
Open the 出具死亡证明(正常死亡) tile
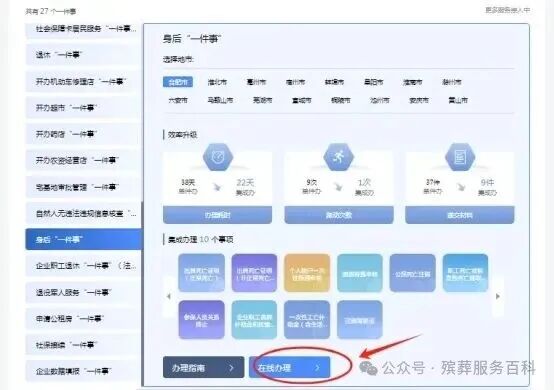coord(201,273)
